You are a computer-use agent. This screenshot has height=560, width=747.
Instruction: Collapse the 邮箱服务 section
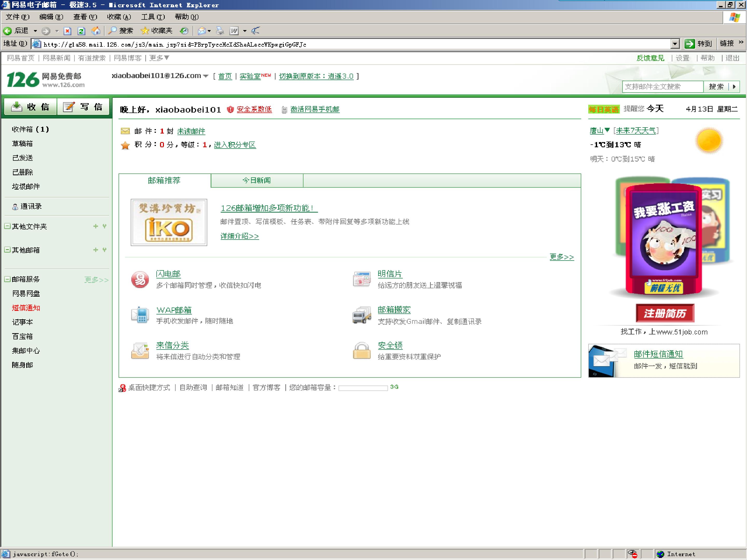click(x=7, y=279)
